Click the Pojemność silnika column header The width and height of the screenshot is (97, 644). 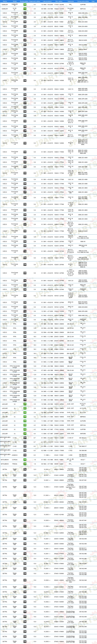35,1
